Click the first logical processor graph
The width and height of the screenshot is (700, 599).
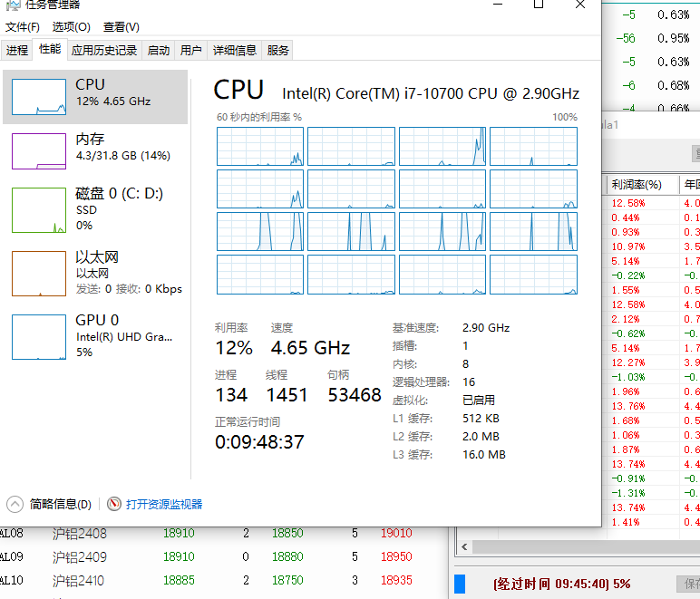click(260, 146)
